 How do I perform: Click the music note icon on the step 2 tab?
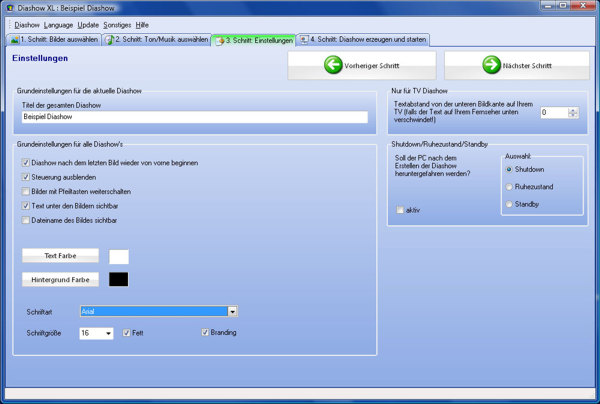click(x=109, y=40)
